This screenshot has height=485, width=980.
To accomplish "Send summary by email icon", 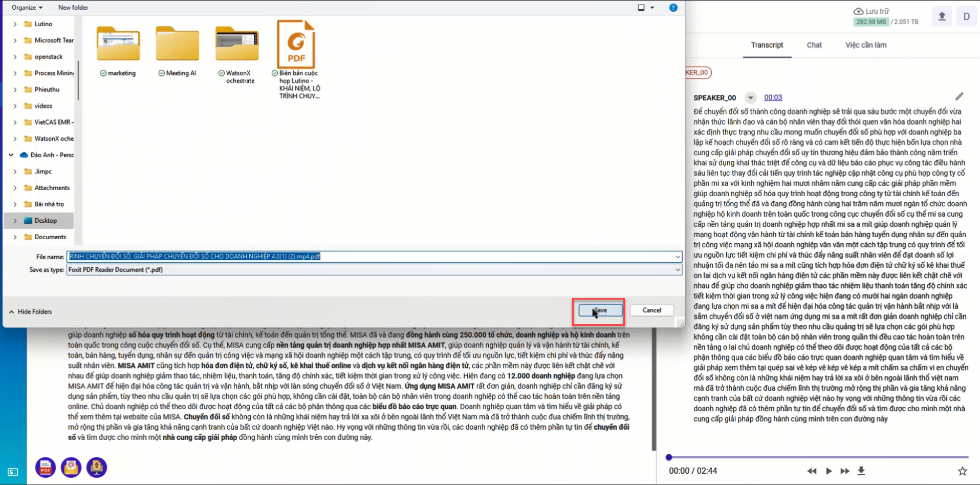I will pyautogui.click(x=71, y=467).
